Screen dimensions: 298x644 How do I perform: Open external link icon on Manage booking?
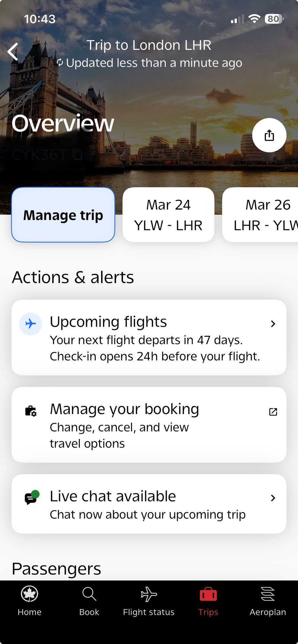[x=273, y=411]
